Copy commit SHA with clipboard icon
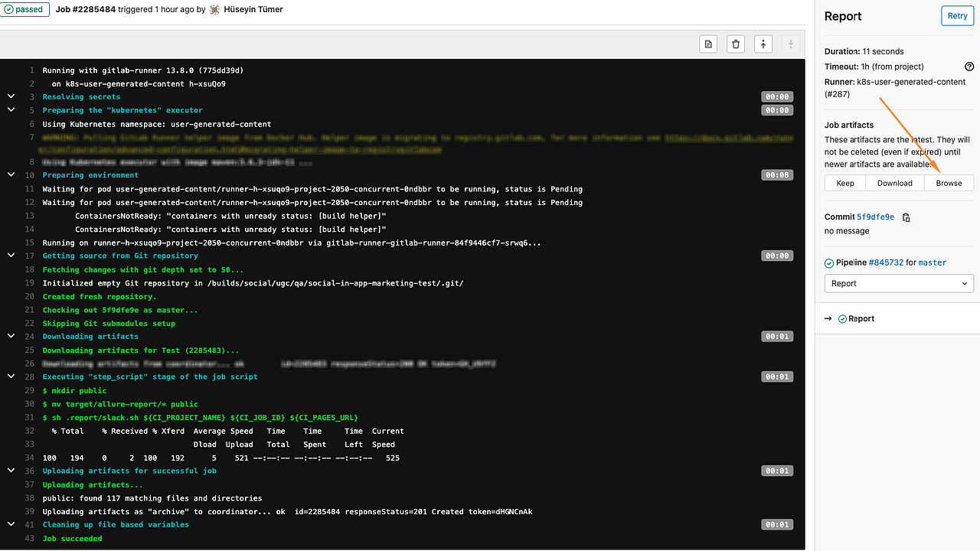Image resolution: width=980 pixels, height=551 pixels. (x=906, y=217)
